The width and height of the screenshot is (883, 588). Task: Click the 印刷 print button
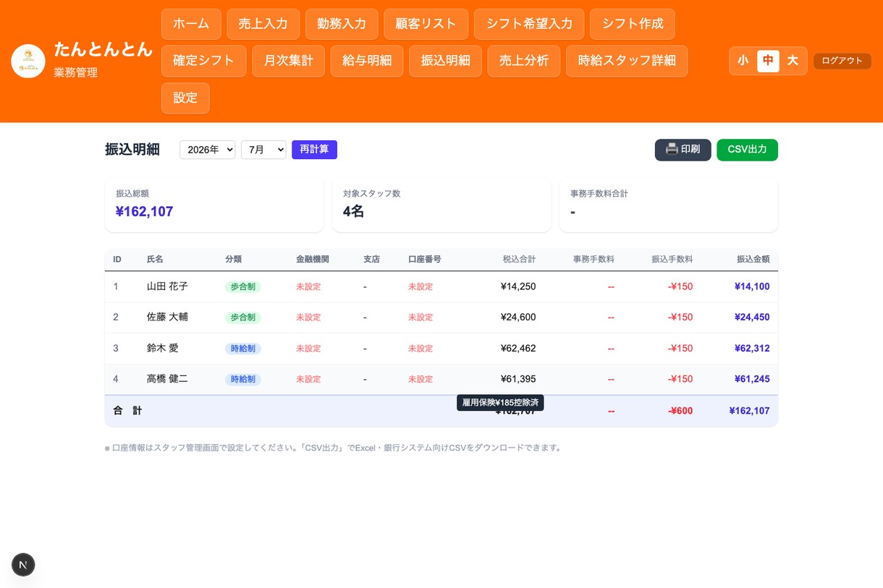coord(683,150)
